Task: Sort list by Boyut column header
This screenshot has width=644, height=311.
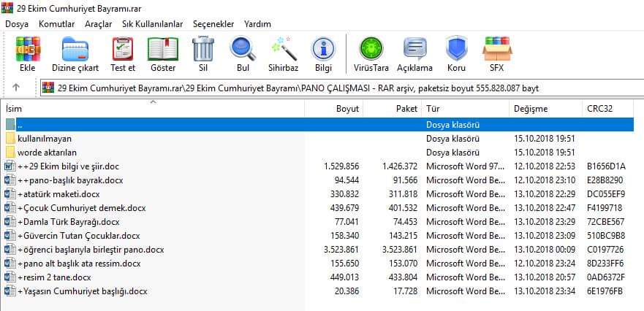Action: [x=347, y=109]
